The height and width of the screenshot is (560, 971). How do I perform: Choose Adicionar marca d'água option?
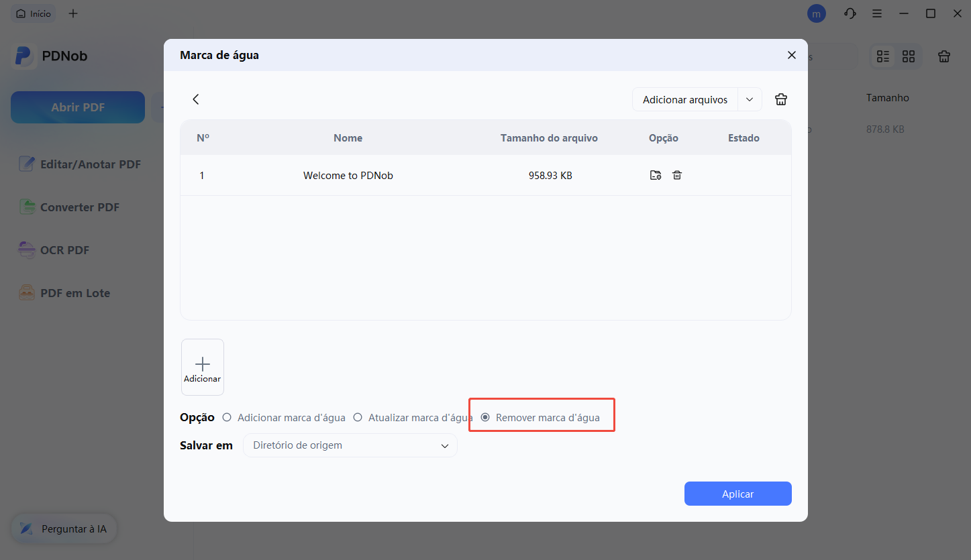click(x=227, y=417)
